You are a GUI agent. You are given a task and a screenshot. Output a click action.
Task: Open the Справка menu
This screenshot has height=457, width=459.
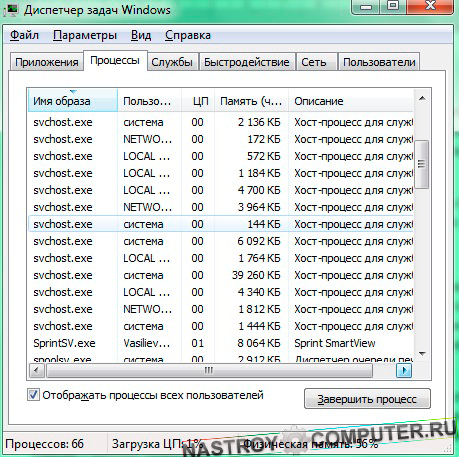pos(188,35)
